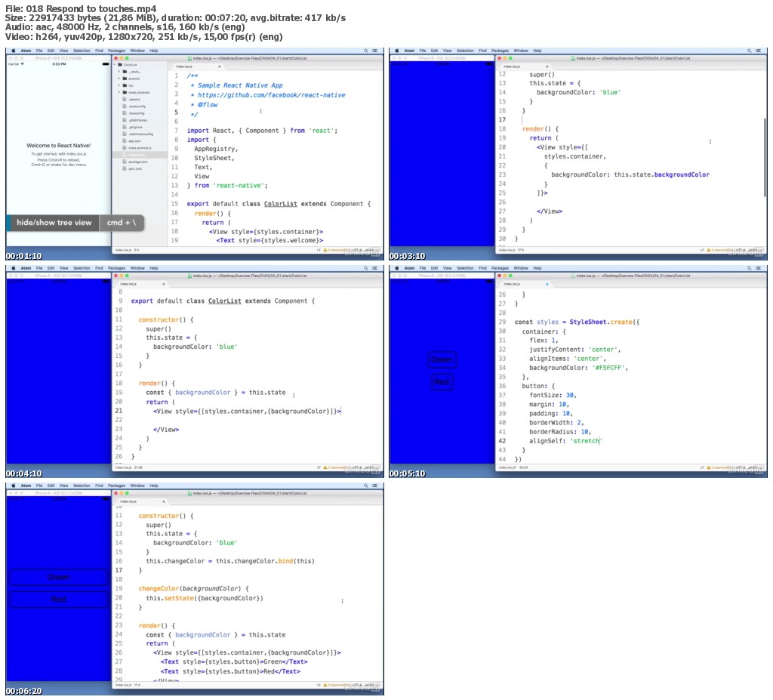Screen dimensions: 773x700
Task: Collapse the ColorList root folder chevron
Action: pyautogui.click(x=115, y=65)
